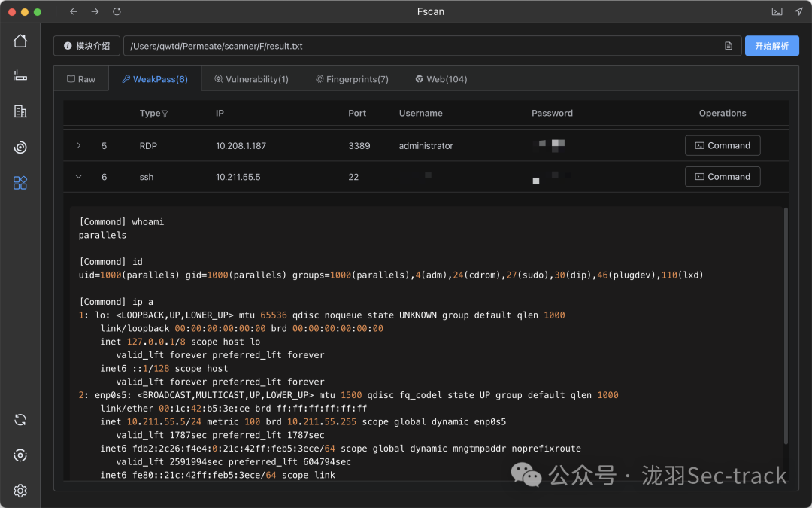Screen dimensions: 812x508
Task: Click the port 3389 cell
Action: 359,146
